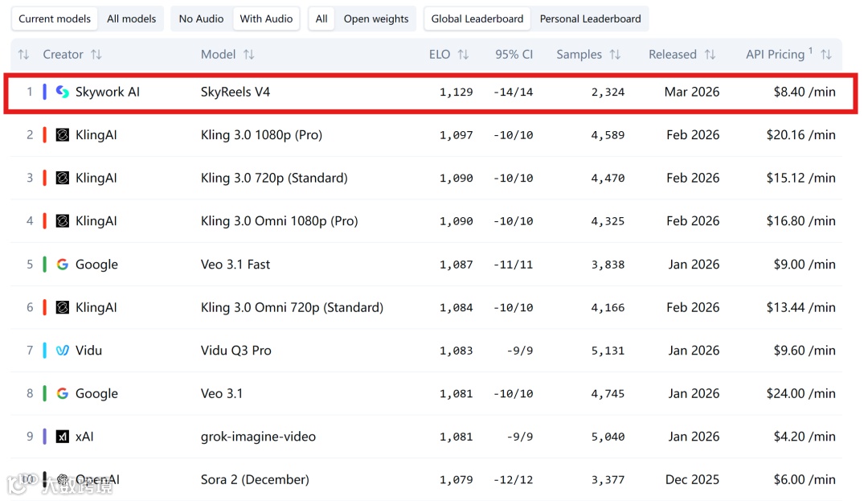Image resolution: width=868 pixels, height=501 pixels.
Task: Open Kling 3.0 1080p (Pro) model
Action: tap(261, 135)
